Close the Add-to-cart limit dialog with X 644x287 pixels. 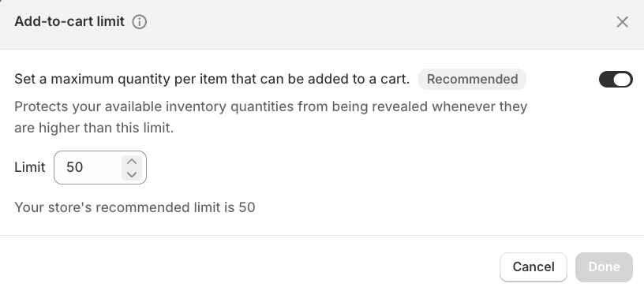point(622,22)
